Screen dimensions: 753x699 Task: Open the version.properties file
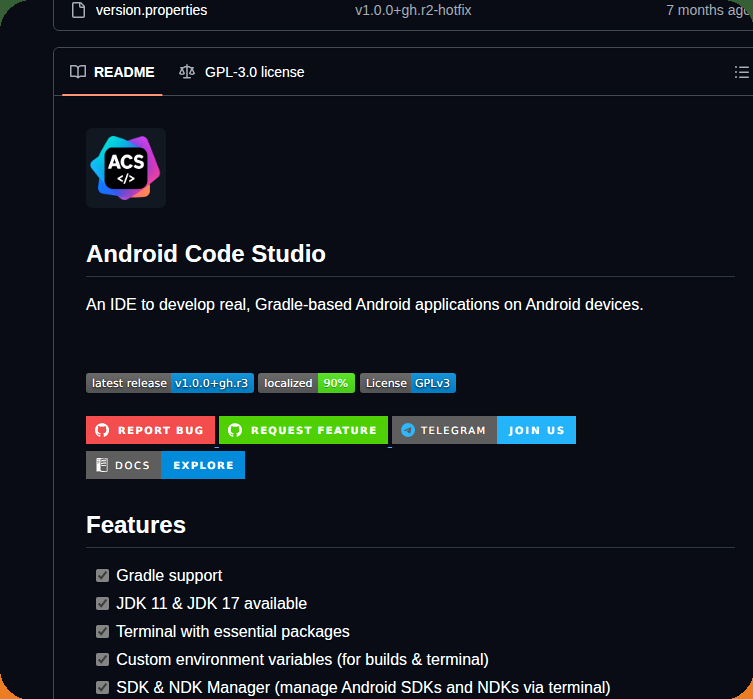(x=151, y=10)
